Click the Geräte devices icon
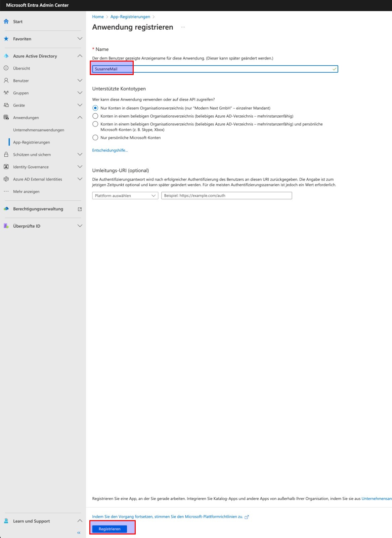Viewport: 392px width, 538px height. (x=6, y=105)
